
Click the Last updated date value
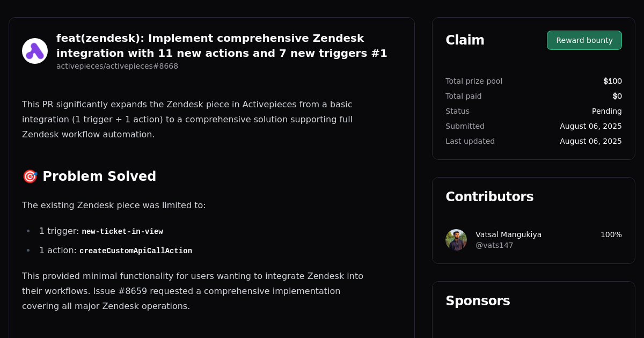coord(590,141)
